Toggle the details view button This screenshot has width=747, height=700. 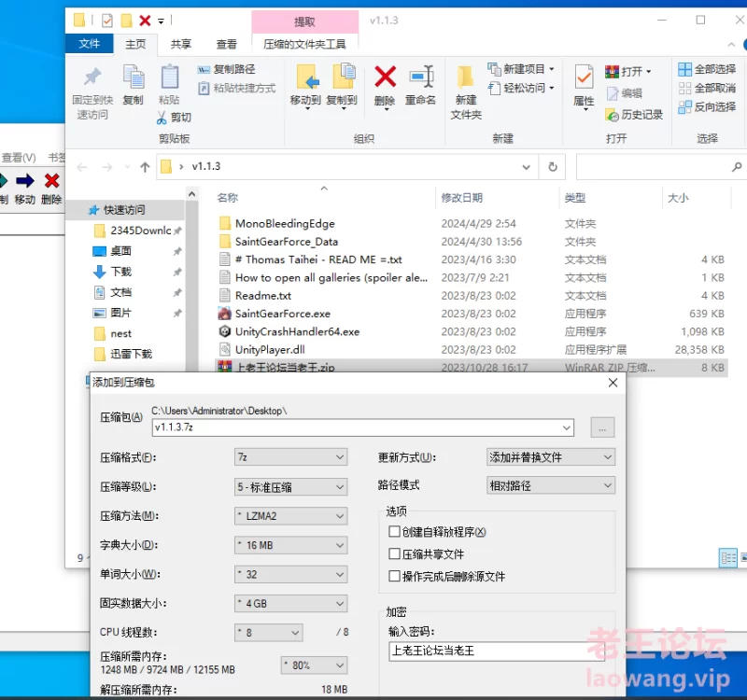click(x=728, y=557)
